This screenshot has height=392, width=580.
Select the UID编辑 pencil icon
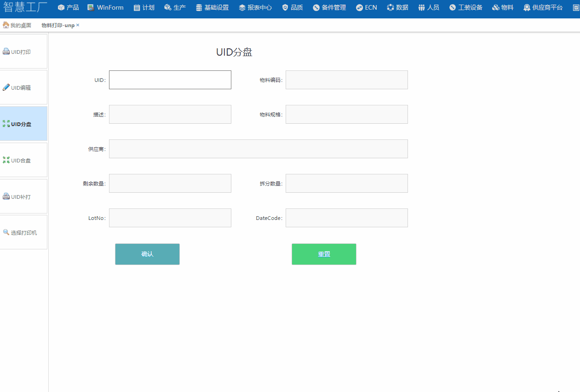coord(6,87)
